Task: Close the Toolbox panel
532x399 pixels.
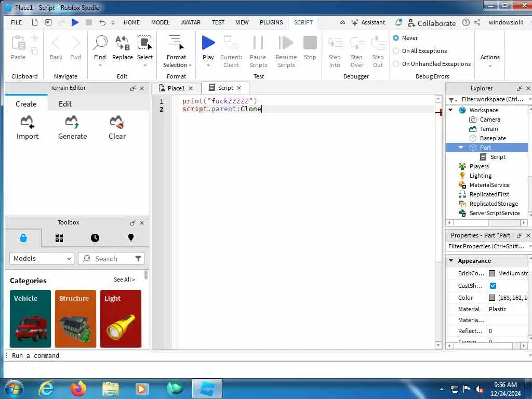Action: [x=142, y=223]
